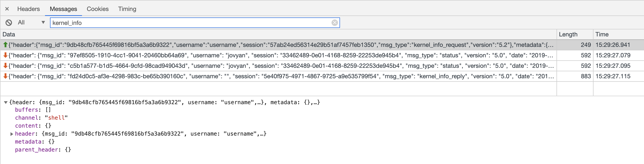
Task: Expand the header object in the JSON tree
Action: coord(12,134)
